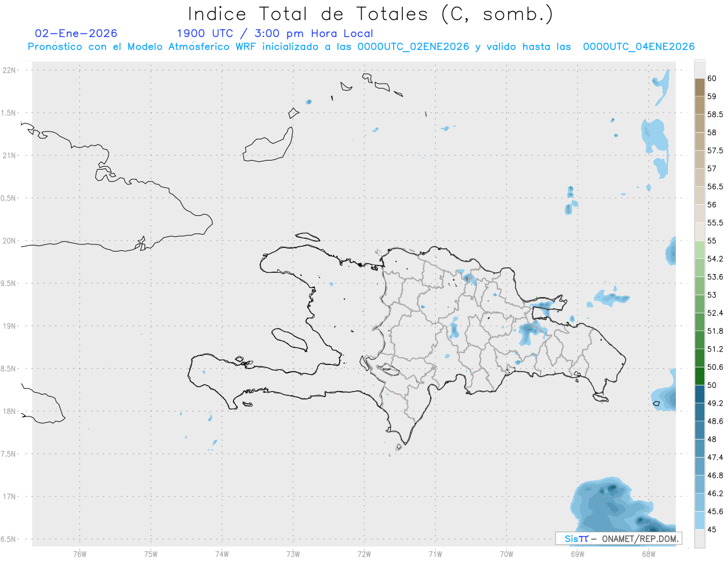Pick the colorbar swatch between 56 and 56.5

tap(699, 195)
